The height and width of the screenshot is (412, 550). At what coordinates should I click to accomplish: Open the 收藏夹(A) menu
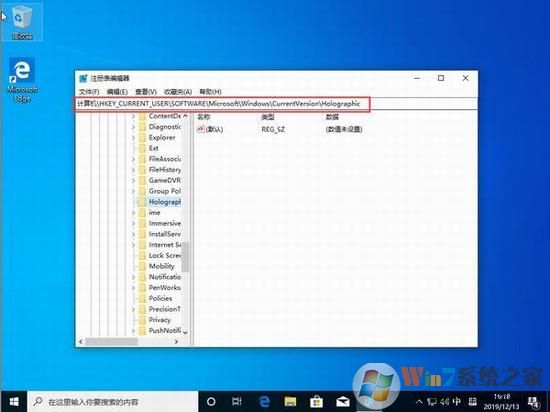coord(178,92)
